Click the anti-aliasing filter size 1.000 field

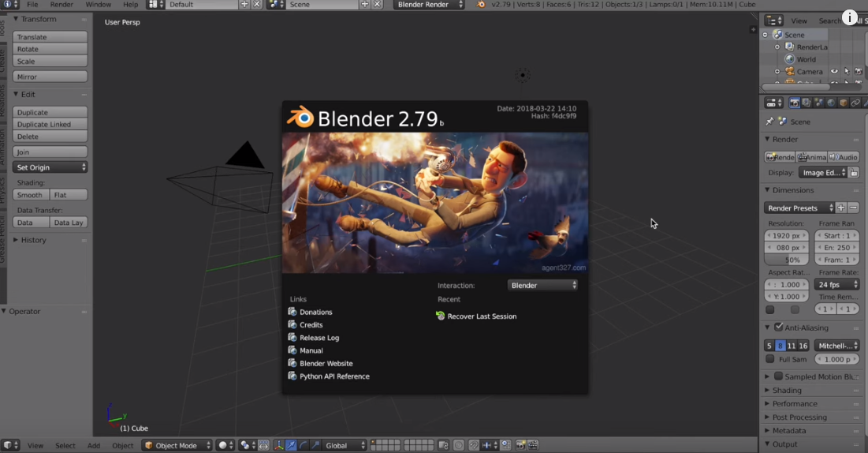[836, 359]
